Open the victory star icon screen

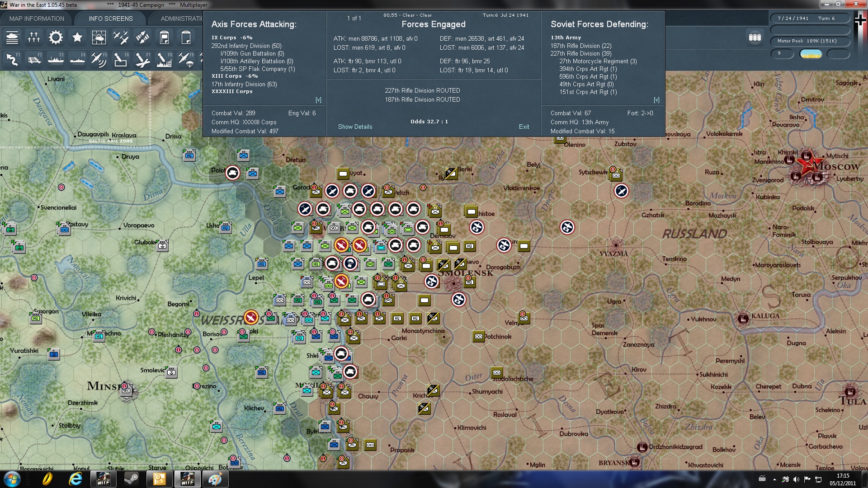point(77,38)
